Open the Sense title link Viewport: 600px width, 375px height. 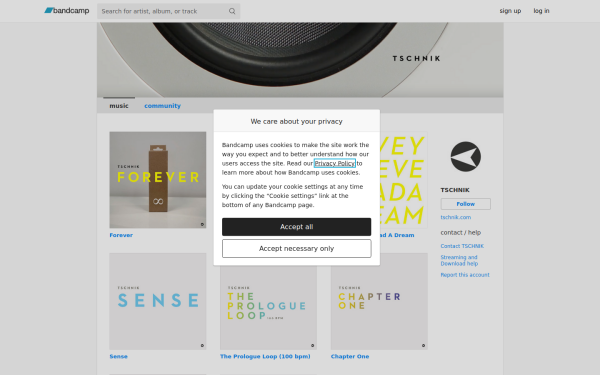tap(118, 357)
